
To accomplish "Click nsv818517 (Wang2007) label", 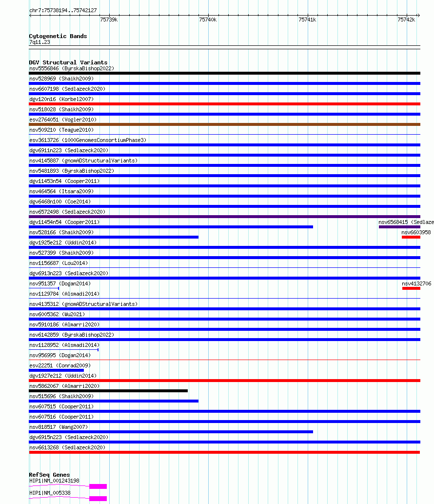I will pos(59,428).
